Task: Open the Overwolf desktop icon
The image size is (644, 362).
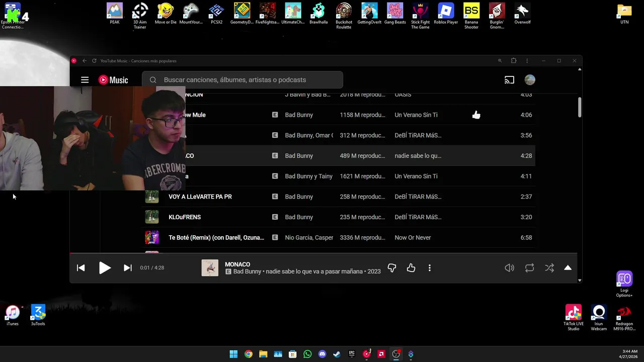Action: (522, 14)
